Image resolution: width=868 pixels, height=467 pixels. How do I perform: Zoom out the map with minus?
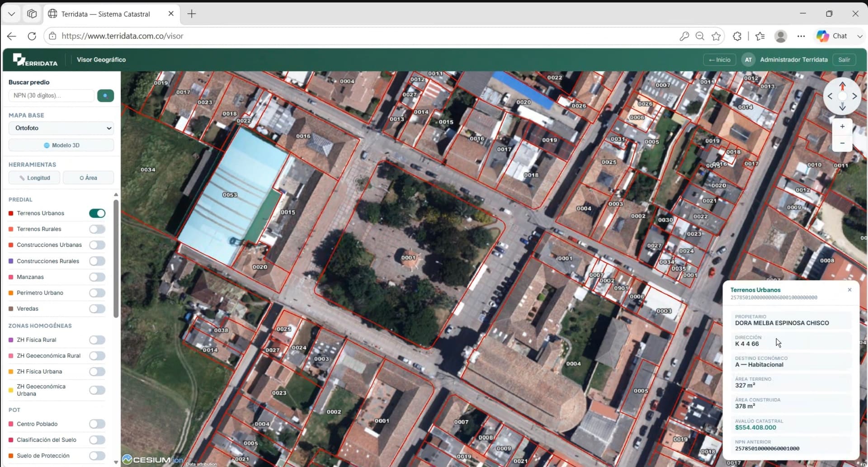click(x=842, y=143)
